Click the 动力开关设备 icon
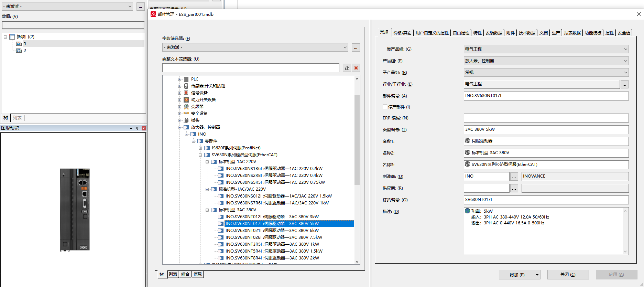The width and height of the screenshot is (644, 287). 186,100
